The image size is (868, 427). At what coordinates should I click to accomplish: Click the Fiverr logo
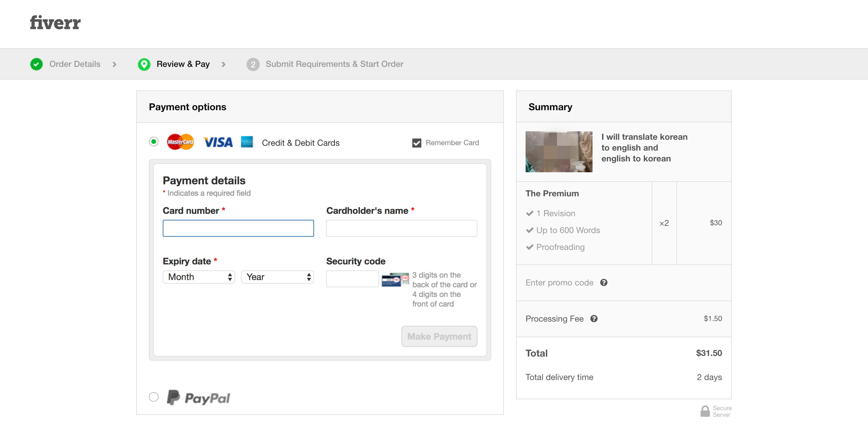(55, 23)
